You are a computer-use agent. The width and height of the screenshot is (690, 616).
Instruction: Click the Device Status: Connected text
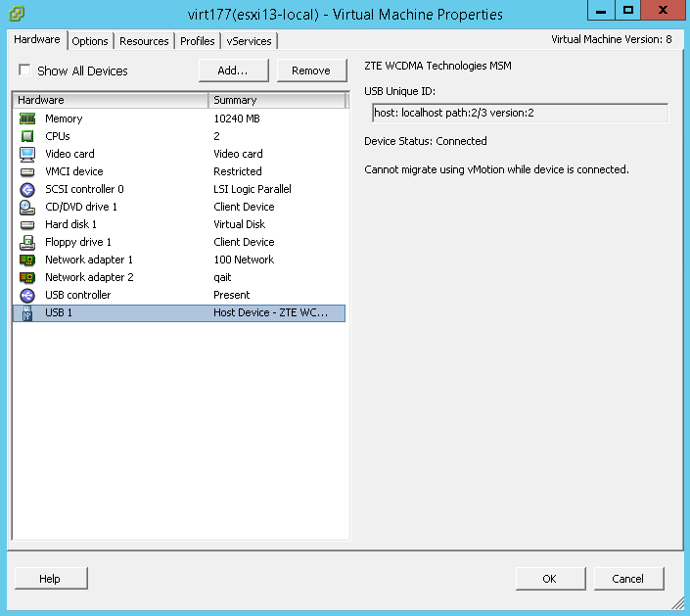click(426, 141)
